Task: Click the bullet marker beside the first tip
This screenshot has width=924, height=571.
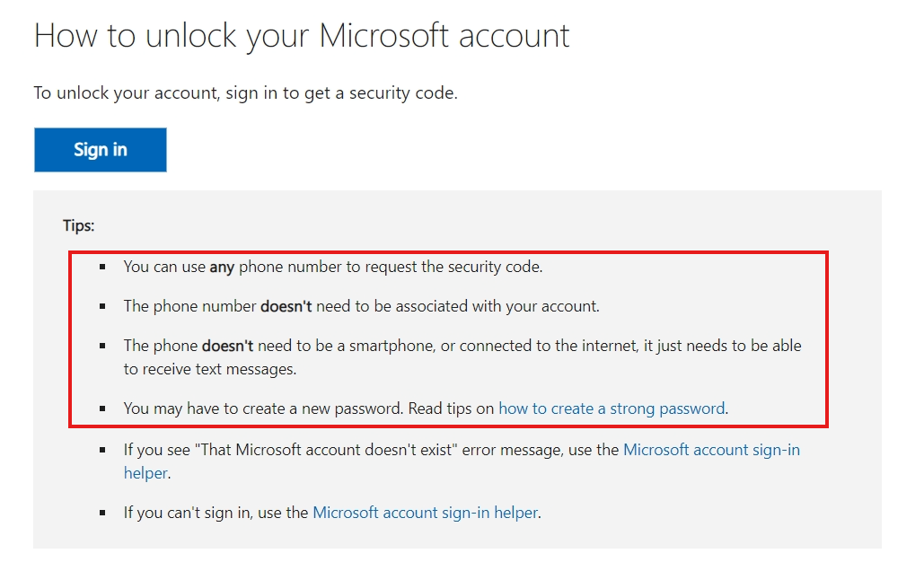Action: click(x=103, y=267)
